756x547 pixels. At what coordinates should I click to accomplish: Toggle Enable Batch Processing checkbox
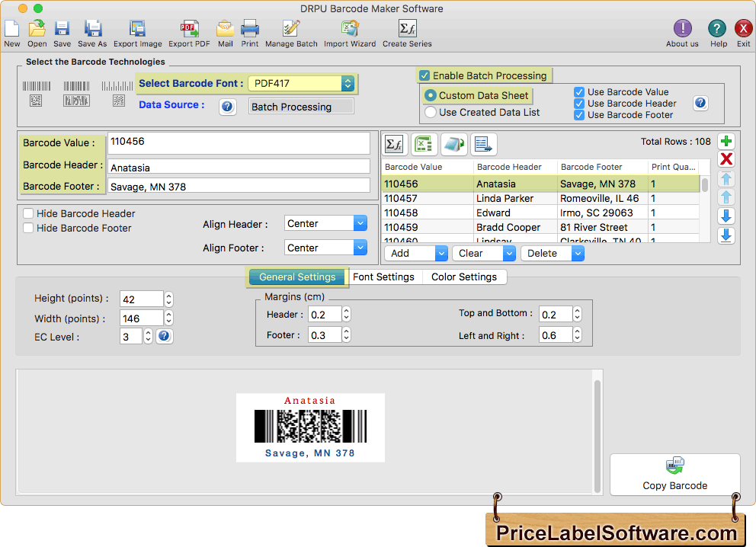click(424, 75)
